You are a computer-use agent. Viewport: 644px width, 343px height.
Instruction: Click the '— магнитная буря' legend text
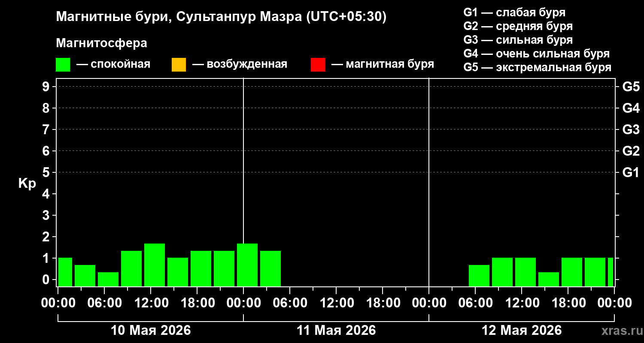click(x=383, y=64)
